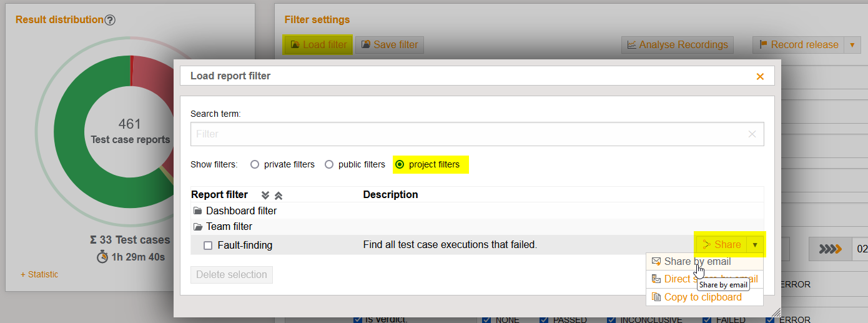Viewport: 868px width, 323px height.
Task: Click the Delete selection button
Action: click(x=232, y=274)
